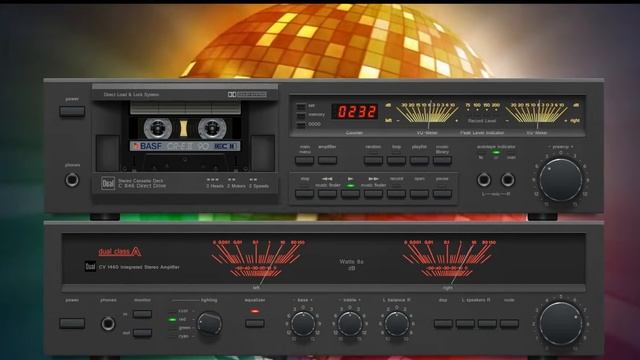Click the Dual logo on the cassette deck
The width and height of the screenshot is (640, 360).
(108, 183)
